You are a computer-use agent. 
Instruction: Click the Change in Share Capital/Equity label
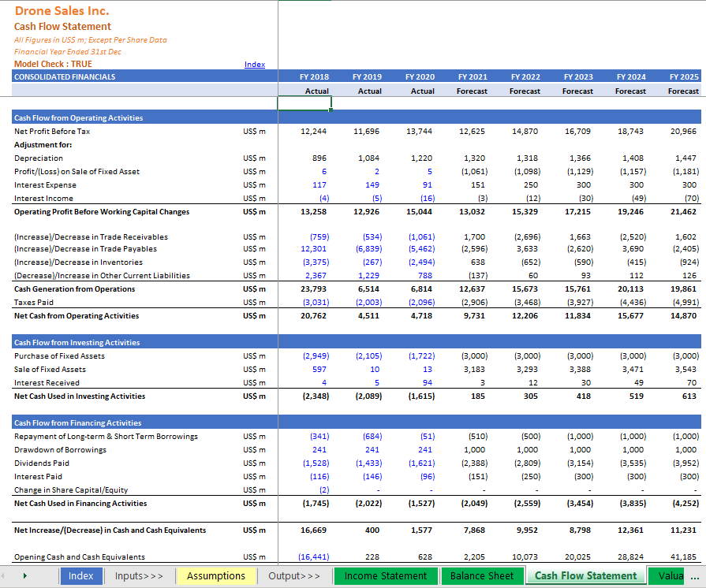pos(71,490)
